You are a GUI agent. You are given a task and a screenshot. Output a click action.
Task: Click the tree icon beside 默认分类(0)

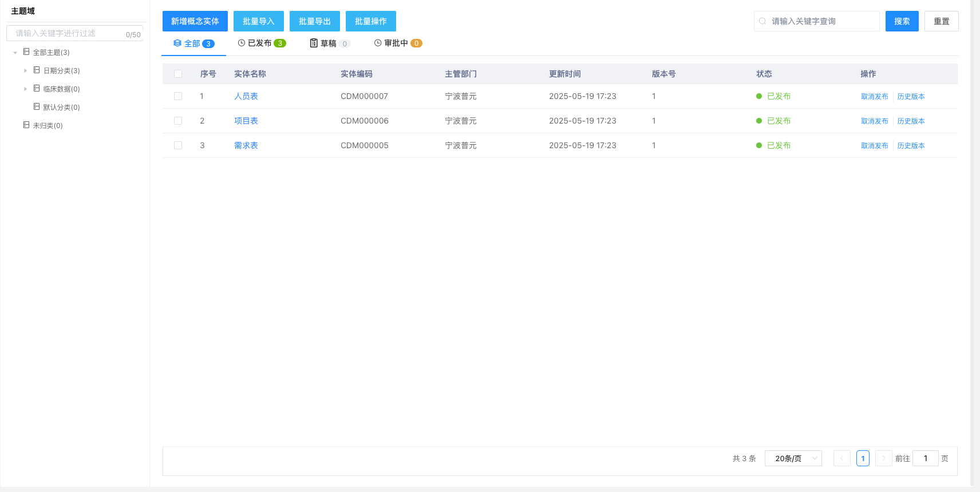tap(37, 107)
